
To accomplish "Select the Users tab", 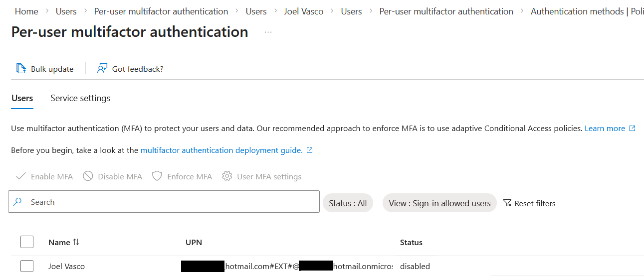I will coord(22,98).
